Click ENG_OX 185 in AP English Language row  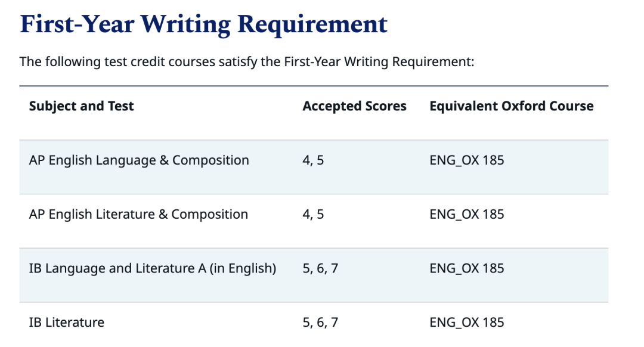tap(466, 160)
